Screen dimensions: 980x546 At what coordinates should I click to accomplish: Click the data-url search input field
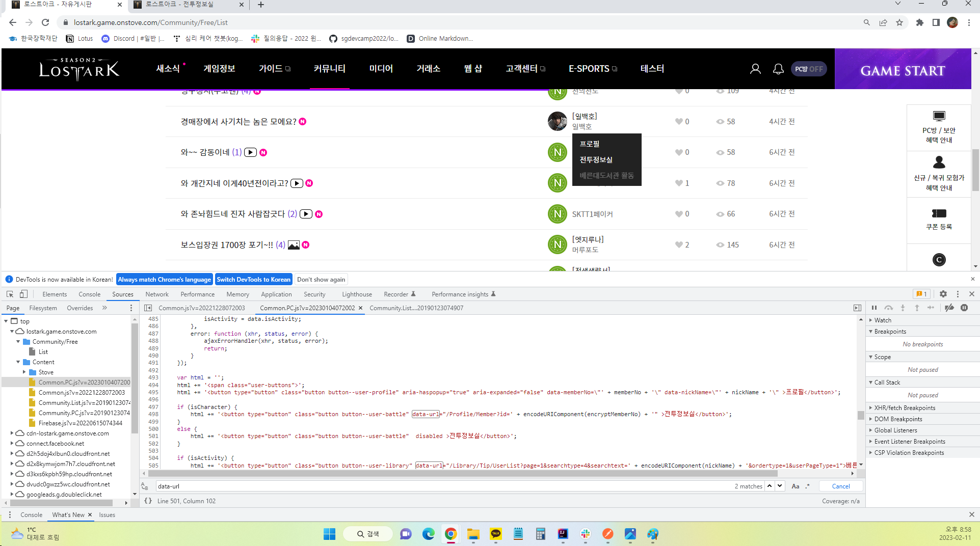pyautogui.click(x=443, y=486)
